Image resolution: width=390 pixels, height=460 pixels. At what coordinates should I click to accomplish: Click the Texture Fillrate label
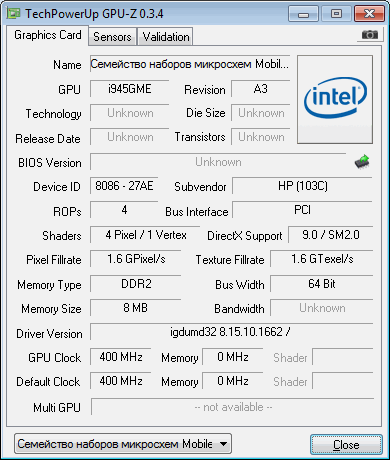[x=230, y=260]
